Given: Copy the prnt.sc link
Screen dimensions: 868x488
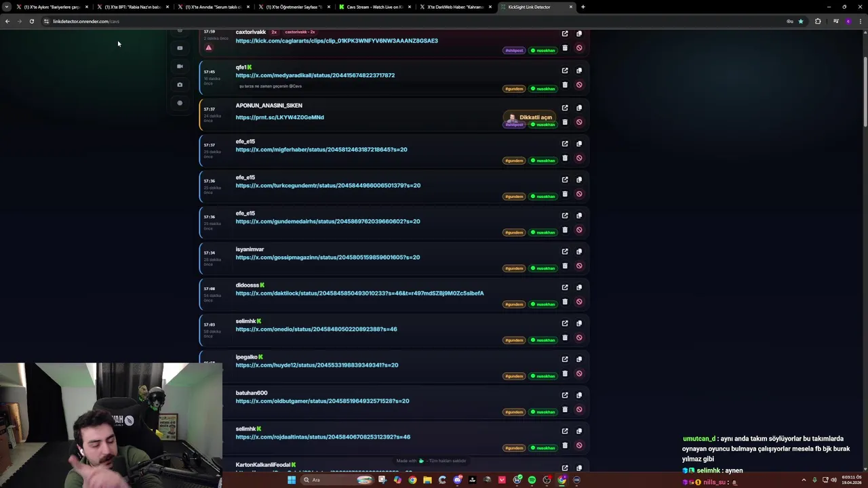Looking at the screenshot, I should 579,108.
